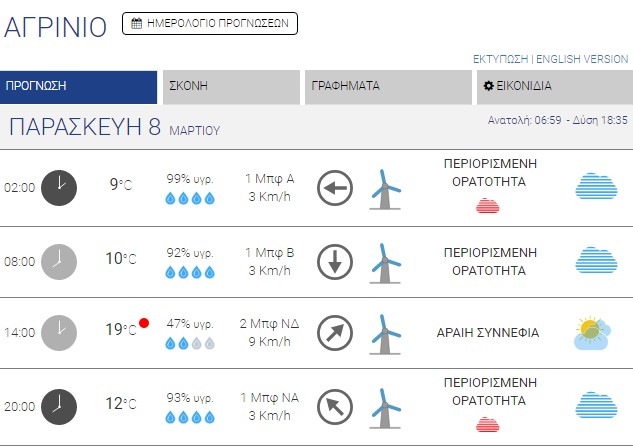This screenshot has width=633, height=446.
Task: Open the ΓΡΑΦΗΜΑΤΑ tab
Action: coord(388,87)
